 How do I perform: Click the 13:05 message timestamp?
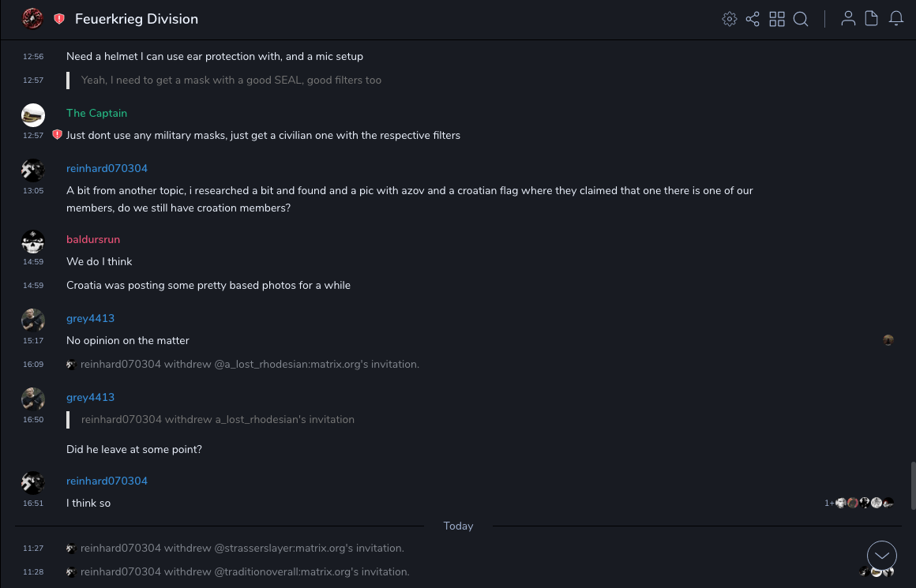[x=33, y=190]
